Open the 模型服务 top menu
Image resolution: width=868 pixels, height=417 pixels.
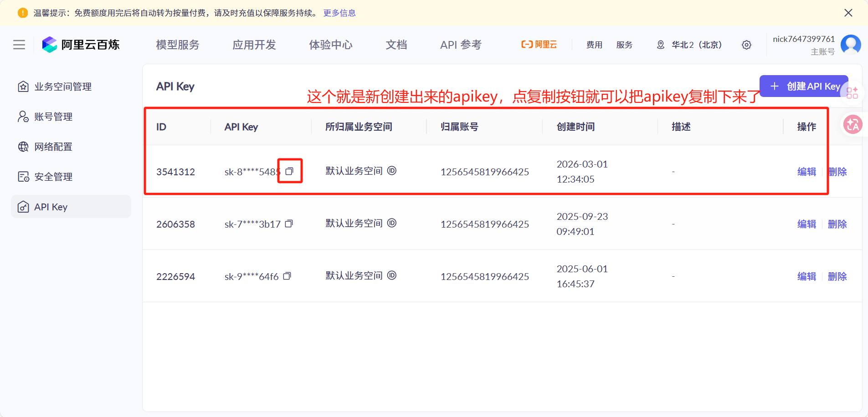tap(178, 45)
